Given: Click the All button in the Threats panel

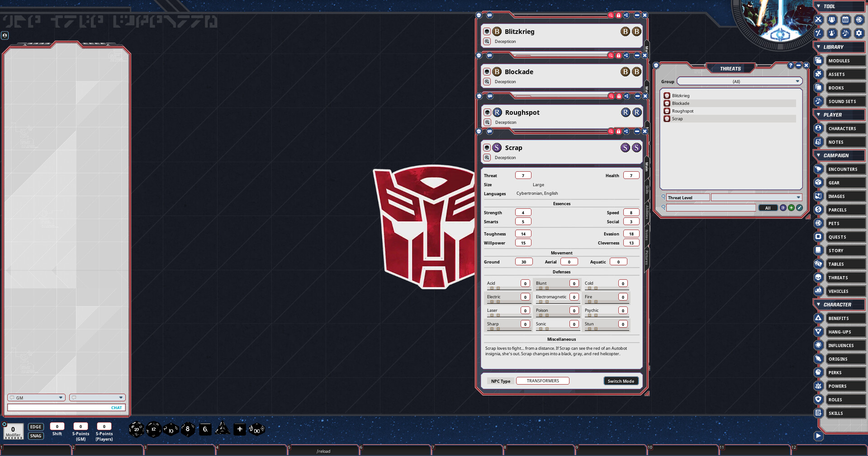Looking at the screenshot, I should (x=768, y=207).
